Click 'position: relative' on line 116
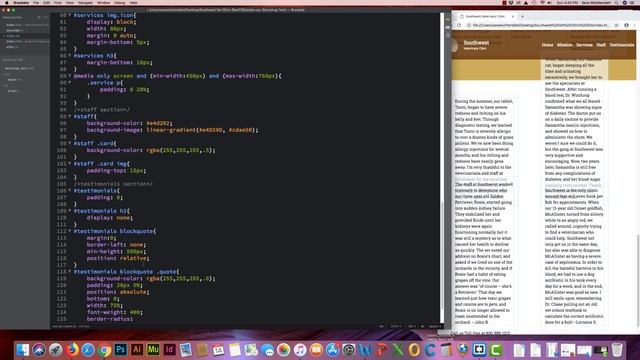640x360 pixels. 117,258
